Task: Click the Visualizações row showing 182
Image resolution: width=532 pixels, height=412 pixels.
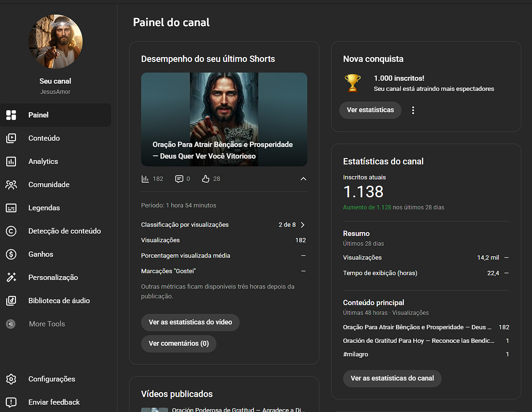Action: (224, 240)
